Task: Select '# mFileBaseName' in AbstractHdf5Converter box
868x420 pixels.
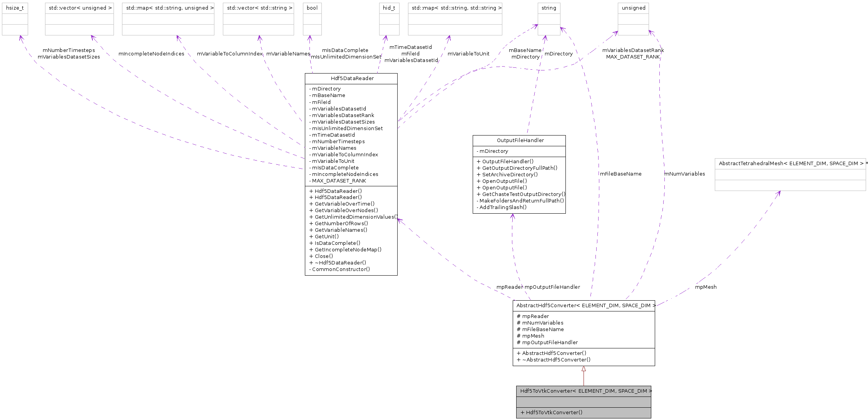Action: (x=540, y=330)
